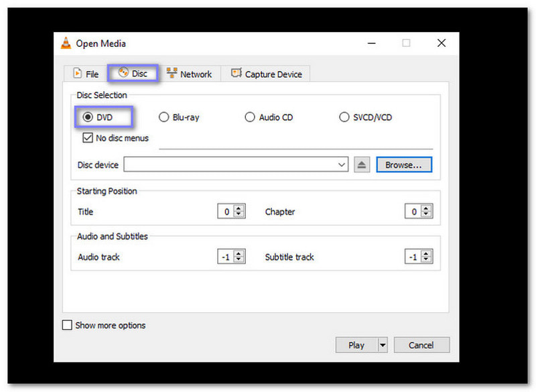Click the Title number input field

point(226,212)
